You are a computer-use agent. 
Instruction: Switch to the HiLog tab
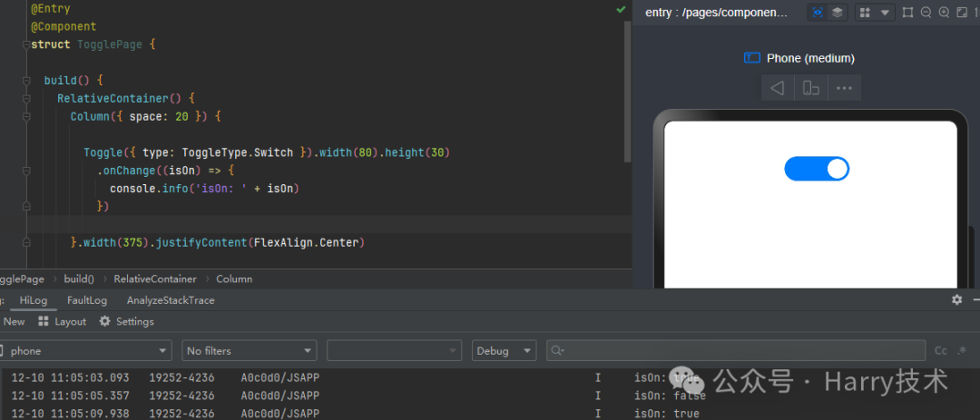[34, 300]
